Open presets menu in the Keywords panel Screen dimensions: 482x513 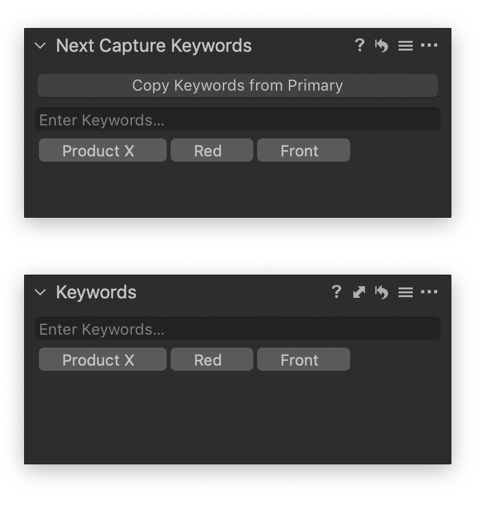[x=405, y=292]
